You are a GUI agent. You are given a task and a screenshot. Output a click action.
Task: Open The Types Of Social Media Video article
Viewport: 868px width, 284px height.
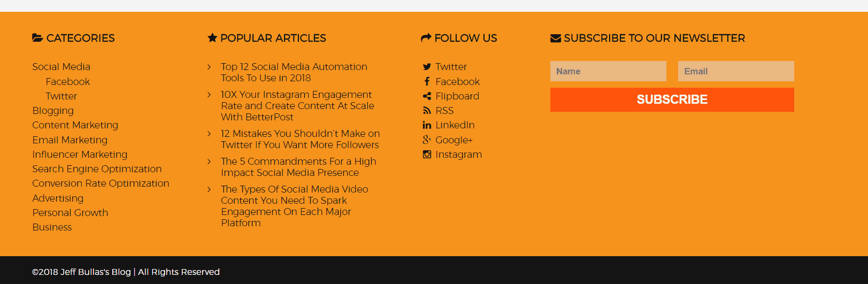pyautogui.click(x=295, y=206)
